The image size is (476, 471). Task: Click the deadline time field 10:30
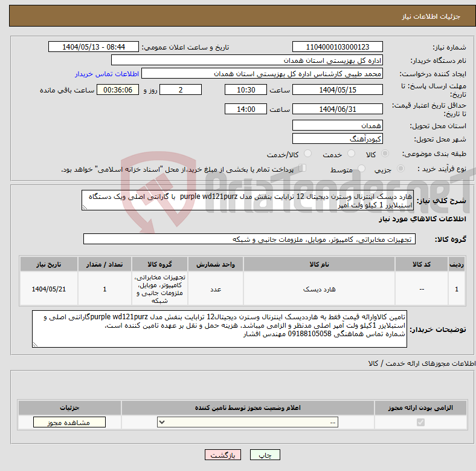click(246, 89)
